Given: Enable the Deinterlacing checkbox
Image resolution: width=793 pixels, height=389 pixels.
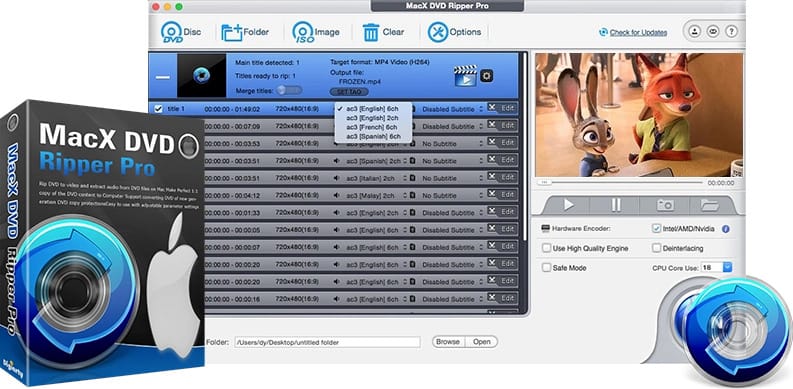Looking at the screenshot, I should coord(656,248).
